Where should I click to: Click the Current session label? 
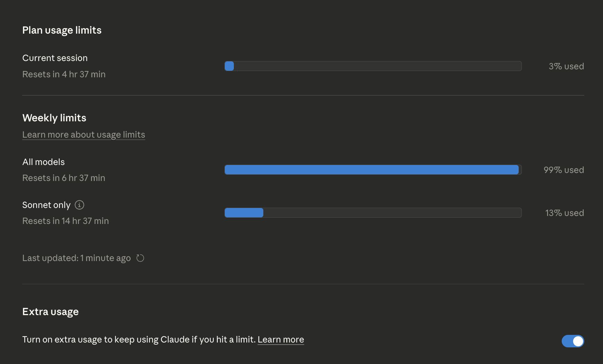pyautogui.click(x=55, y=58)
